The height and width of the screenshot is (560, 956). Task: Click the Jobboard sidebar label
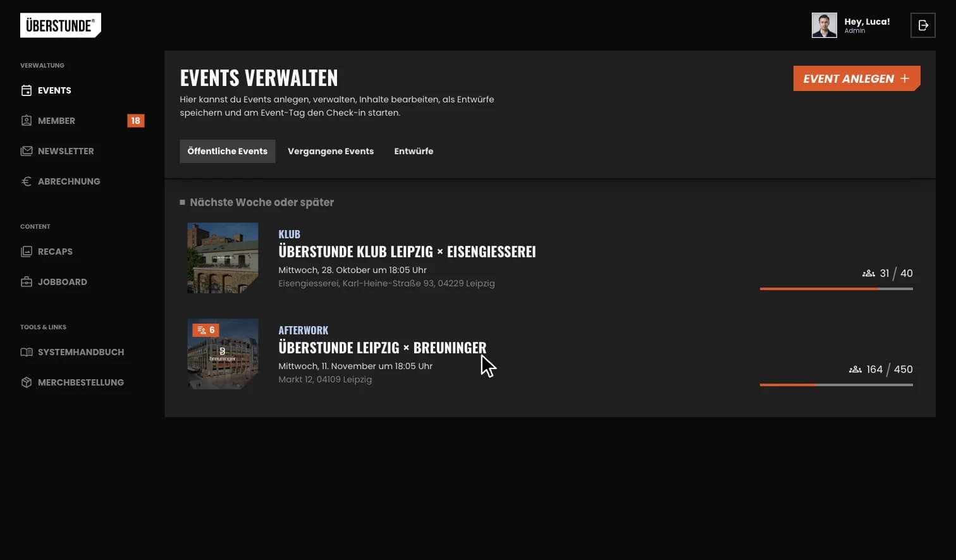click(x=63, y=282)
